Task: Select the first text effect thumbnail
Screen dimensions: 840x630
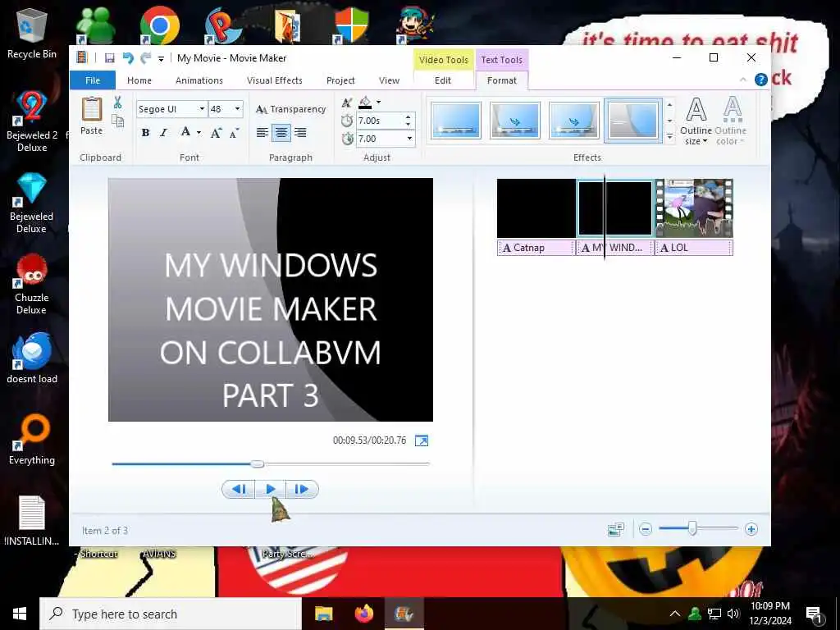Action: point(455,121)
